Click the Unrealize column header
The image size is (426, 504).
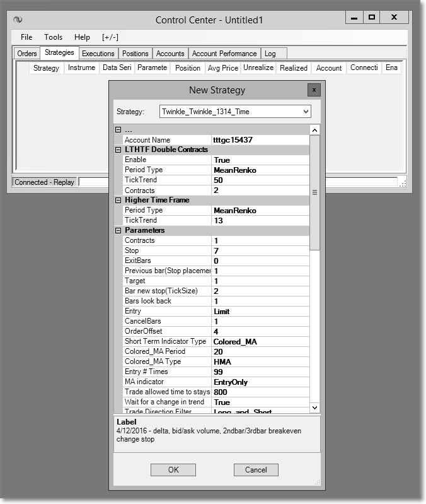(x=258, y=68)
